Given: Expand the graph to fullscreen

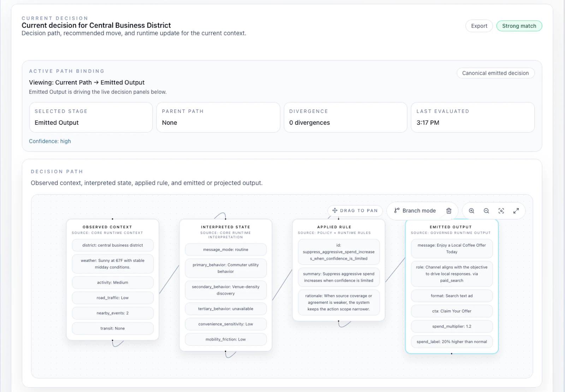Looking at the screenshot, I should tap(516, 211).
